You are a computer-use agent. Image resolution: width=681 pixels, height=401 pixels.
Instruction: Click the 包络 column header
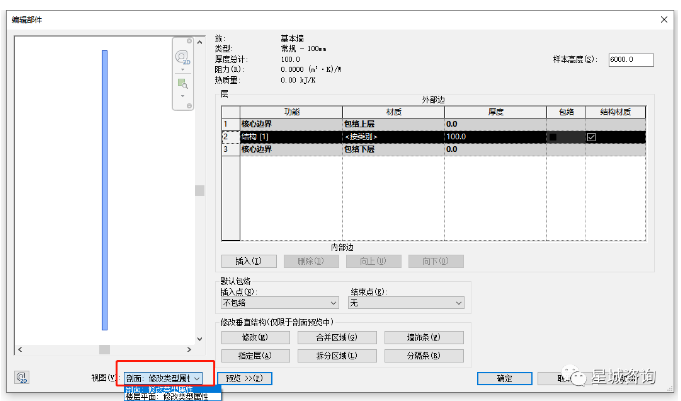pyautogui.click(x=566, y=112)
